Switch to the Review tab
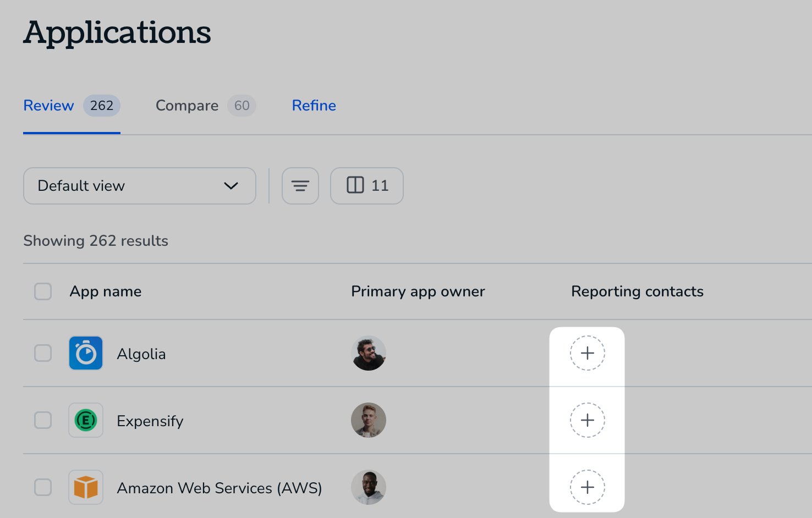Viewport: 812px width, 518px height. pyautogui.click(x=72, y=106)
